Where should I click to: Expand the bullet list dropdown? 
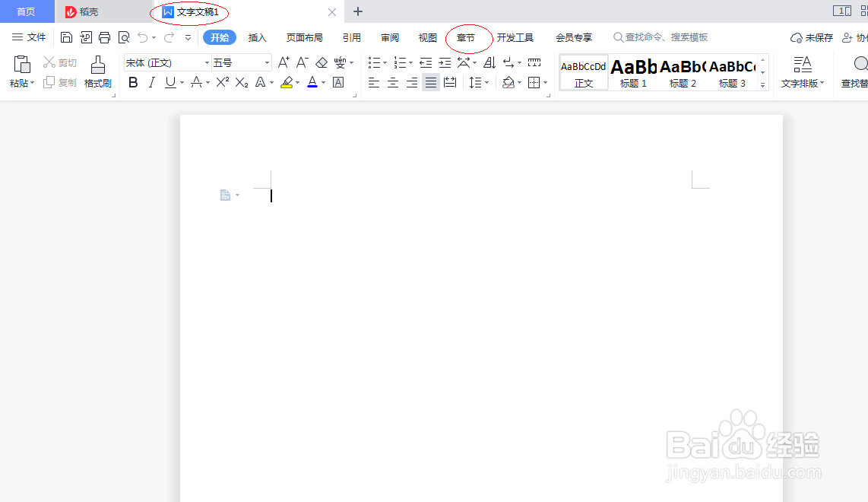pyautogui.click(x=385, y=63)
